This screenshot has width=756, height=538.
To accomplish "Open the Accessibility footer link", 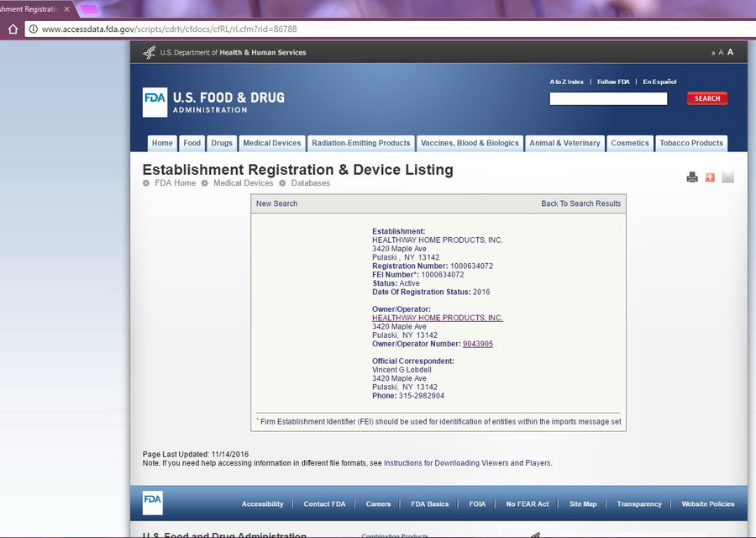I will click(x=262, y=504).
